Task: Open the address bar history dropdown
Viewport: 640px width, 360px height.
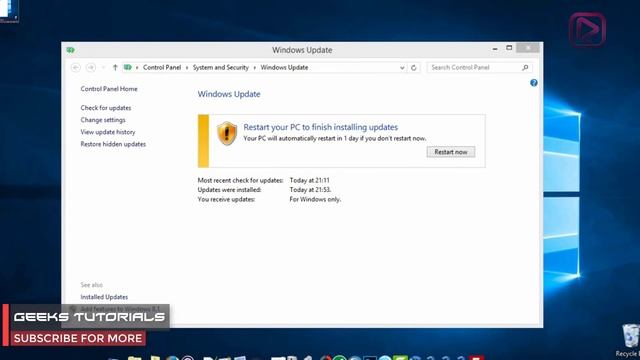Action: (402, 68)
